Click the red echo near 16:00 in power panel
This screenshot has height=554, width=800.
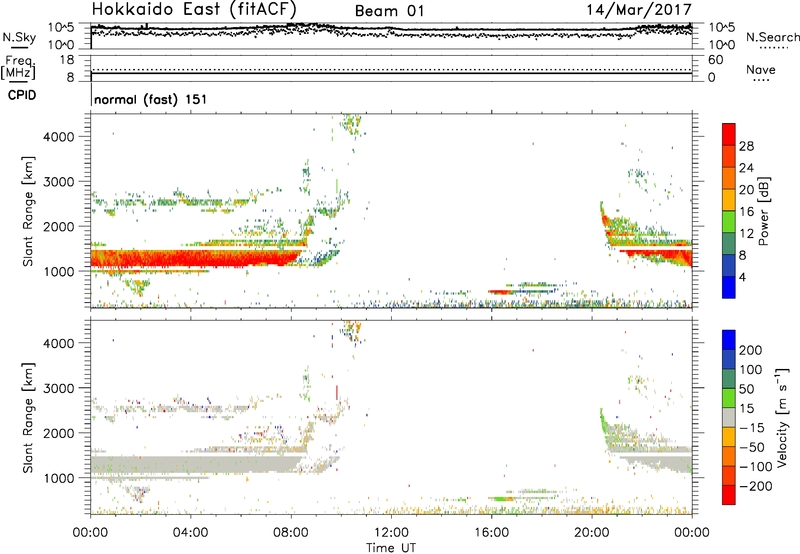[x=499, y=291]
